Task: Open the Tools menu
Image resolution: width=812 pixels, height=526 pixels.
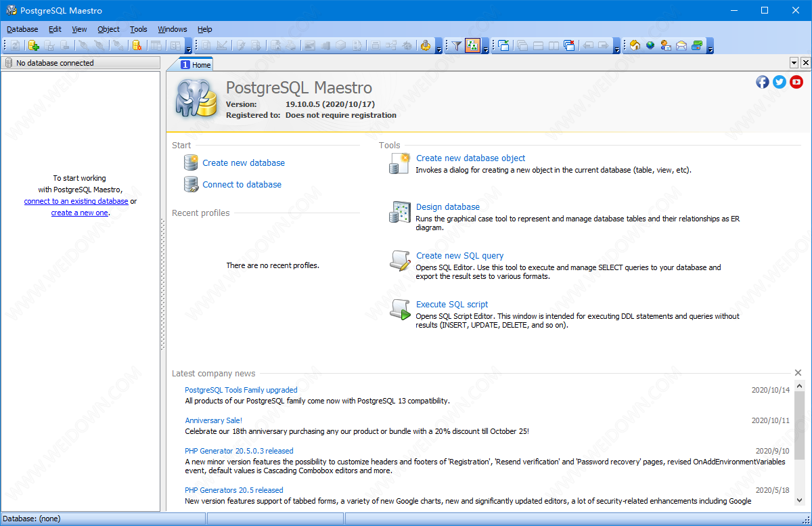Action: [x=138, y=29]
